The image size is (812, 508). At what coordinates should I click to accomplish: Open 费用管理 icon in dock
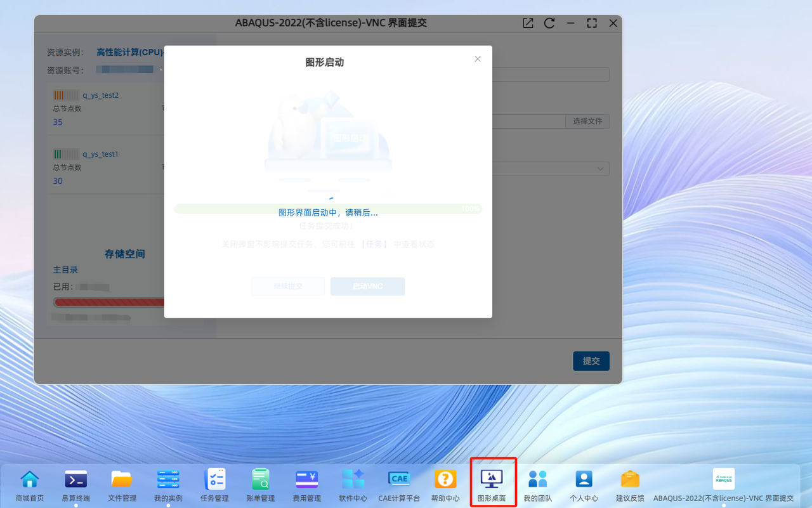[307, 479]
